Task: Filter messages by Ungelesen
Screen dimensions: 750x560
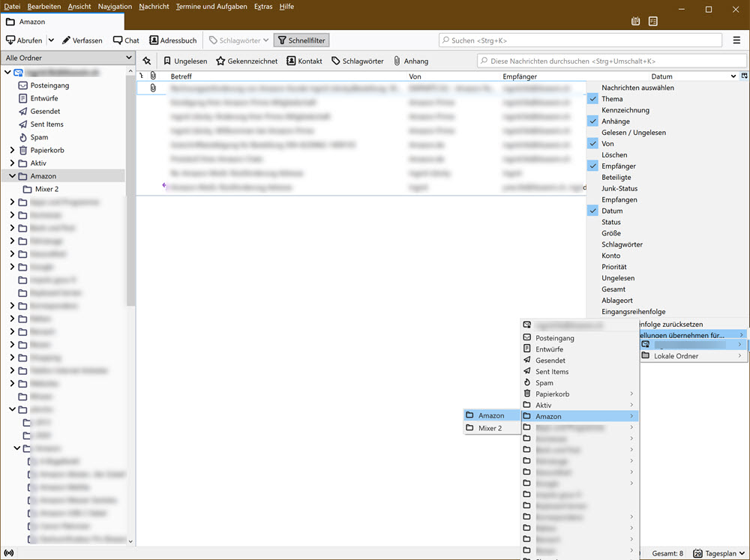Action: (184, 61)
